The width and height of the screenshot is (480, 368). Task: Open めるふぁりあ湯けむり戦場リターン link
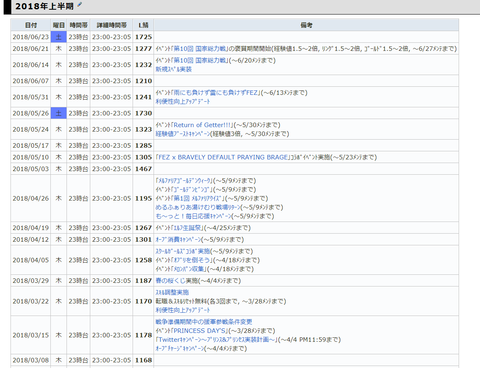198,207
